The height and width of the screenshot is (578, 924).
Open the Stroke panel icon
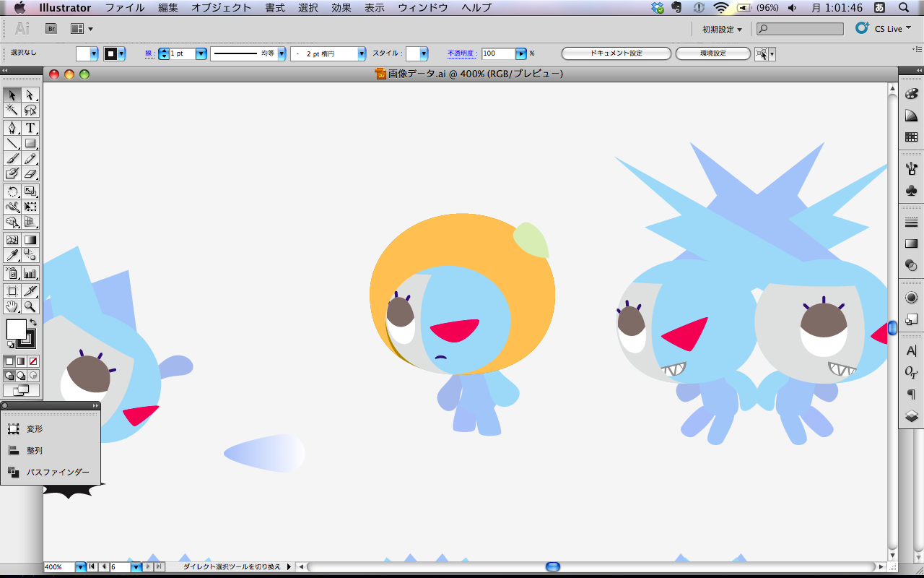coord(911,223)
